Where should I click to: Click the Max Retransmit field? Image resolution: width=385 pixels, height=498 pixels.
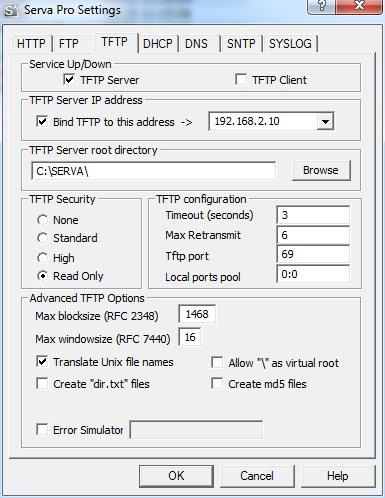(313, 235)
